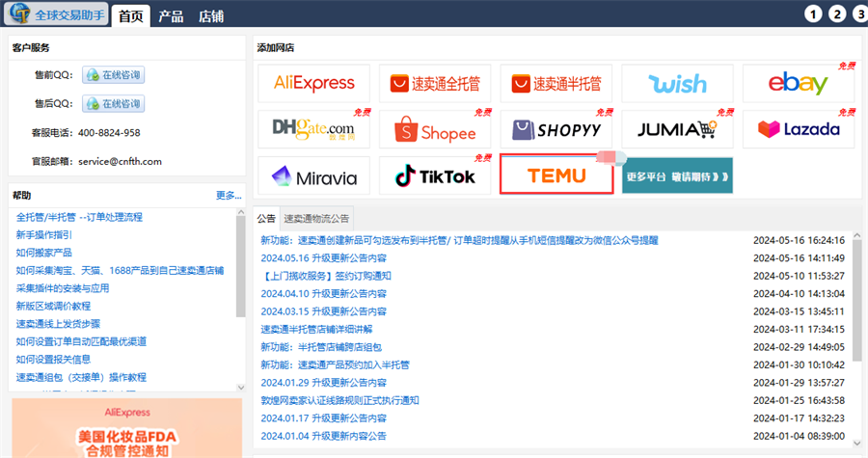Open 【上门揽收服务】签约订购通知 announcement

point(326,276)
